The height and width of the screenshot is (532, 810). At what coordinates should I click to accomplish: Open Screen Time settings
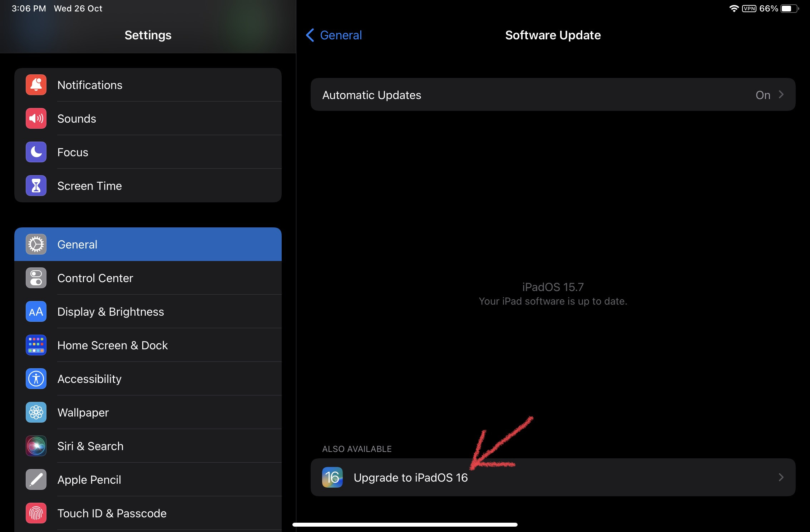tap(148, 186)
